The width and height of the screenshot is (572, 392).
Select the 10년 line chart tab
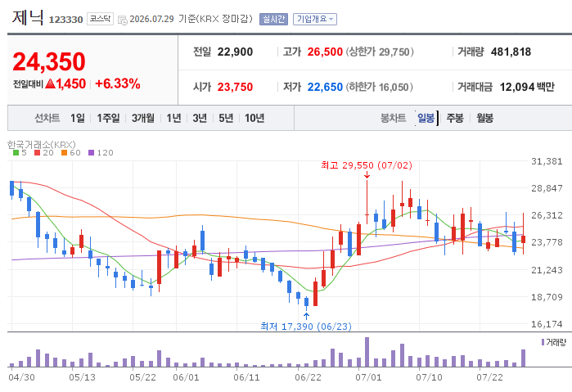254,118
